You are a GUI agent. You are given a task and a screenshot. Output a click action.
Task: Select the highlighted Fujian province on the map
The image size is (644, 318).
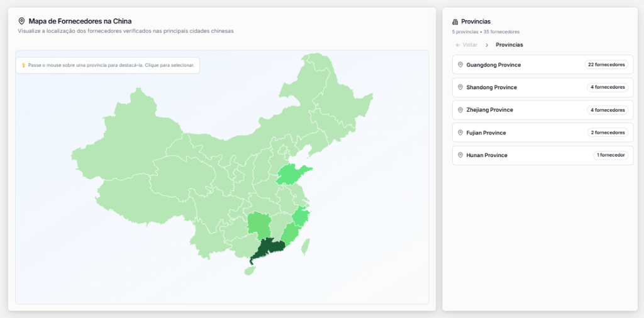coord(291,234)
